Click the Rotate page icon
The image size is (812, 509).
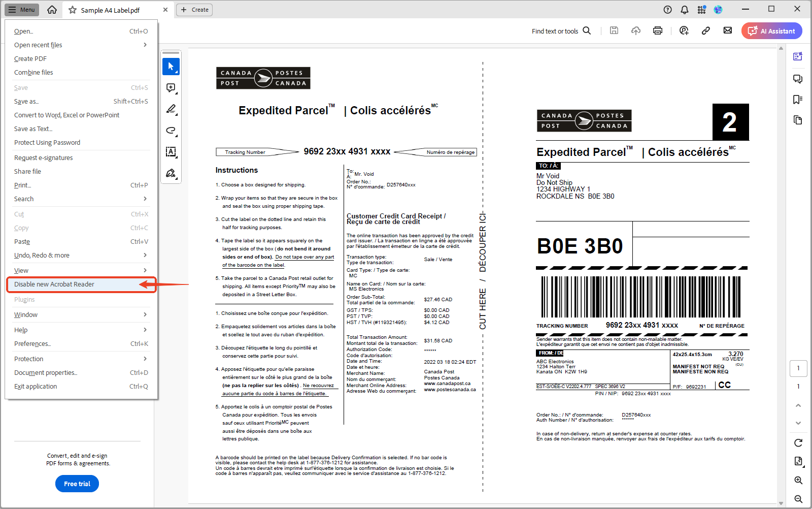click(798, 443)
